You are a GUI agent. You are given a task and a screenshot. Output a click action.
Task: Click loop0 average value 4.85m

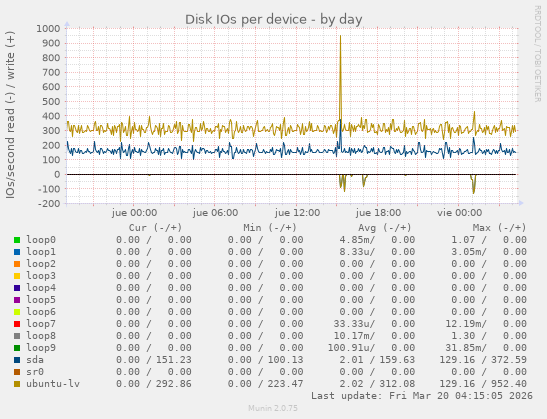(x=354, y=240)
